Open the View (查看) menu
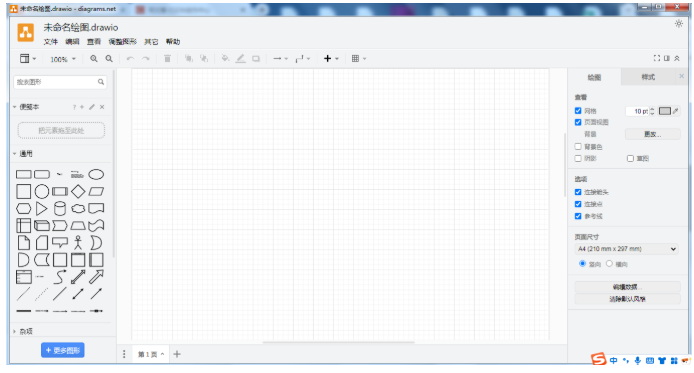 [x=94, y=42]
